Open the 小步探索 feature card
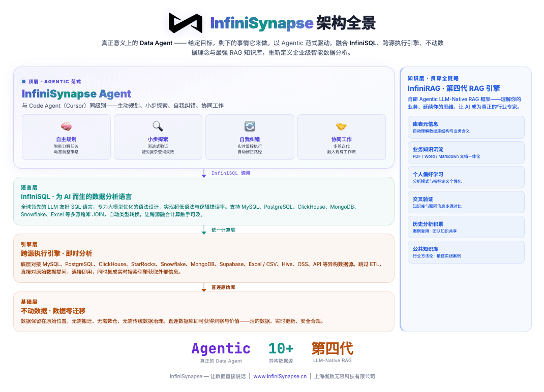Screen dimensions: 544x392 point(158,137)
